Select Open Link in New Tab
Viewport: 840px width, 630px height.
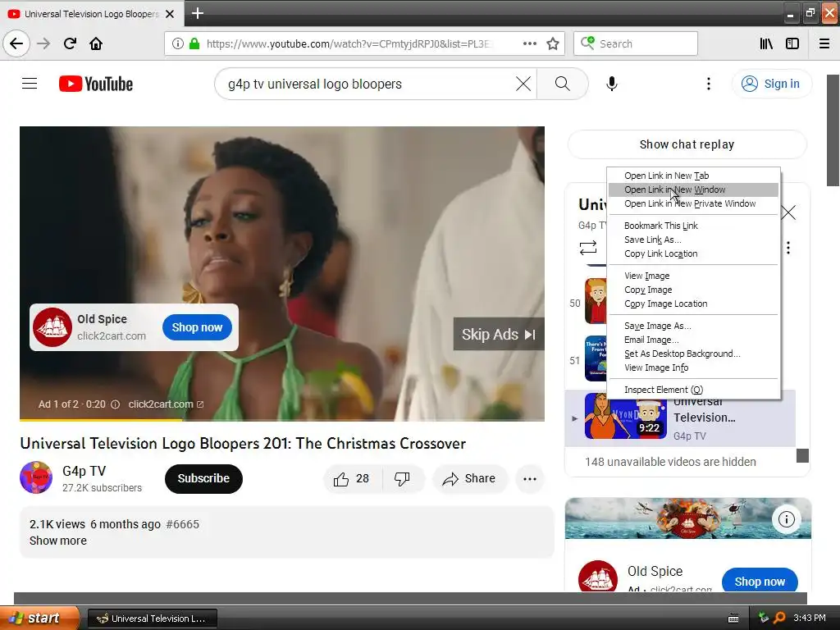pos(693,176)
